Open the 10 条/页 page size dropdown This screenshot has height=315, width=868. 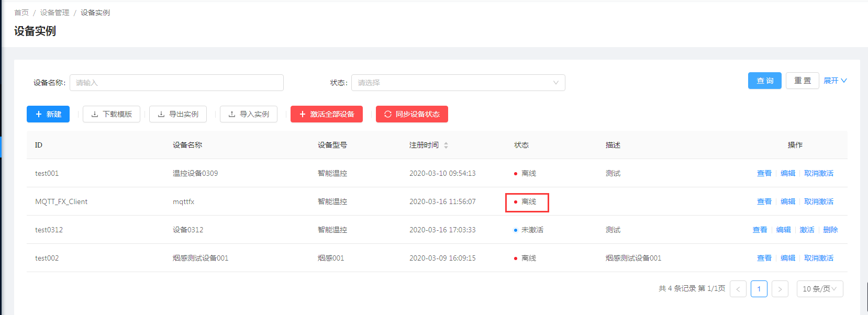point(819,289)
